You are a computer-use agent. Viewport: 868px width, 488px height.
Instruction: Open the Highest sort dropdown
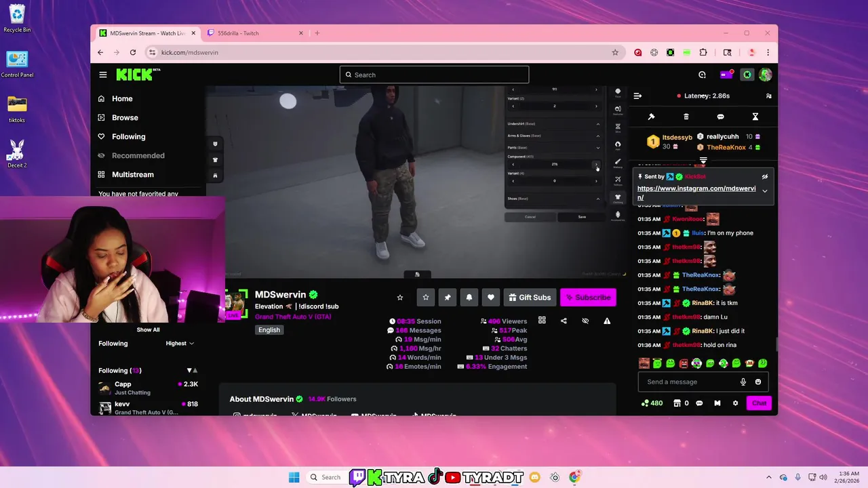[180, 343]
